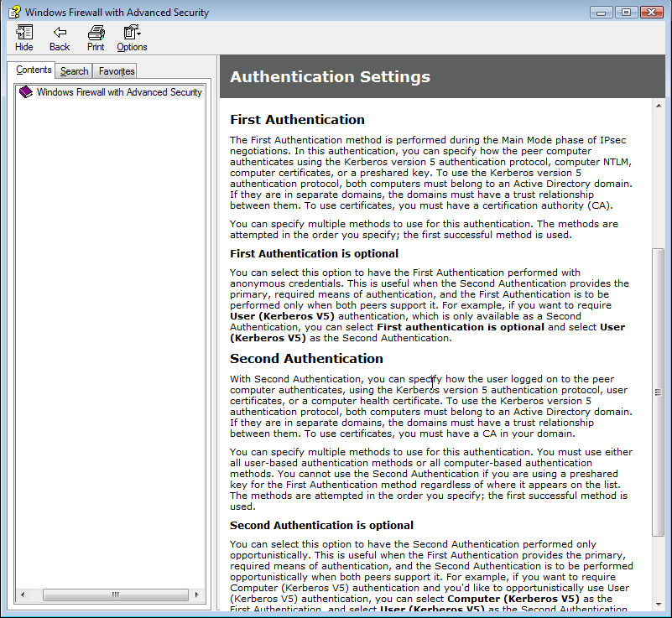
Task: Click the Second Authentication heading
Action: click(x=306, y=358)
